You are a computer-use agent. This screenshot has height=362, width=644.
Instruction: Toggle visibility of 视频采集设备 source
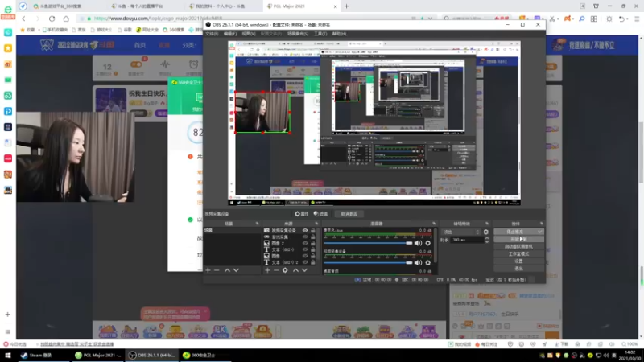[305, 231]
